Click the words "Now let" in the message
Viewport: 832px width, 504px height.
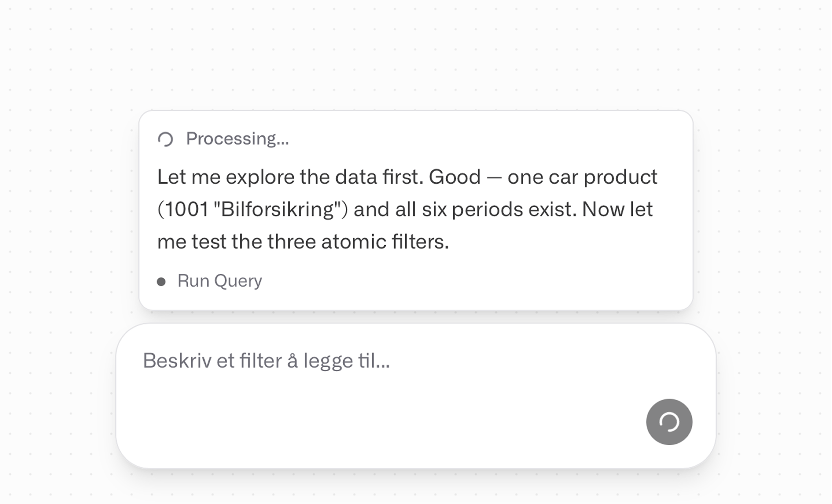(617, 209)
